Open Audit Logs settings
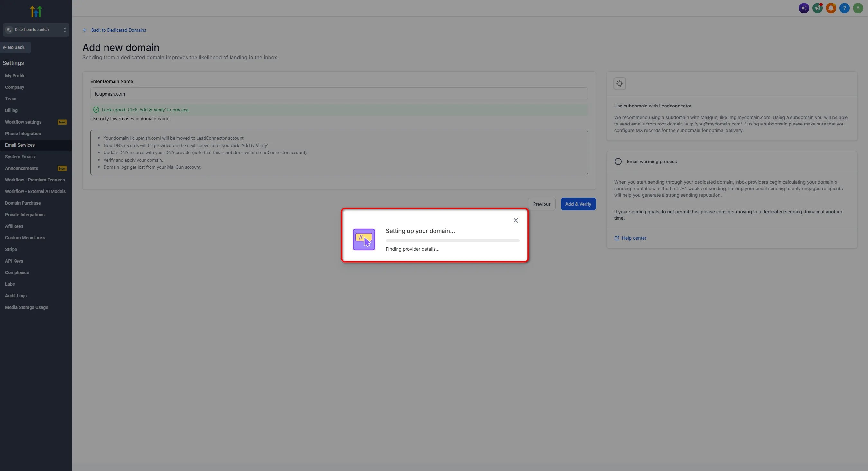This screenshot has height=471, width=868. click(36, 296)
